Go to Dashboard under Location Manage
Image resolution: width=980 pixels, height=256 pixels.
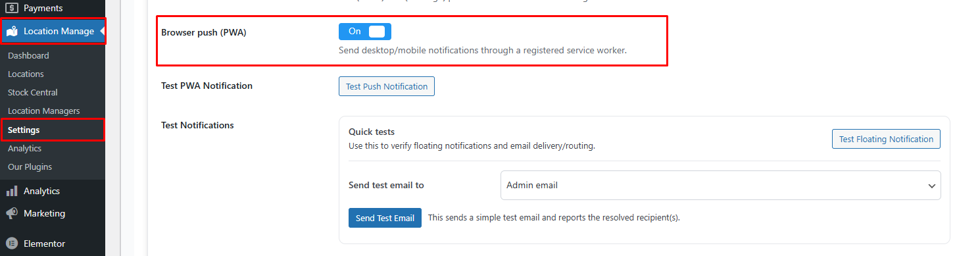(x=28, y=56)
